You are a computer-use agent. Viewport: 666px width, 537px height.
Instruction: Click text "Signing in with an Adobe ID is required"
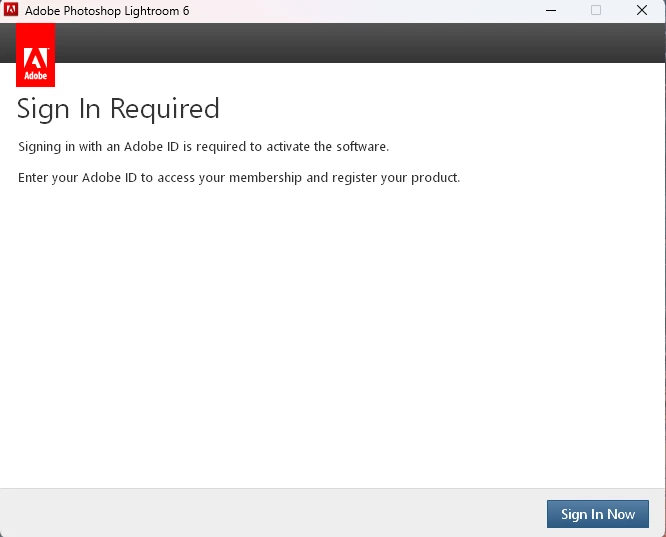(x=133, y=147)
